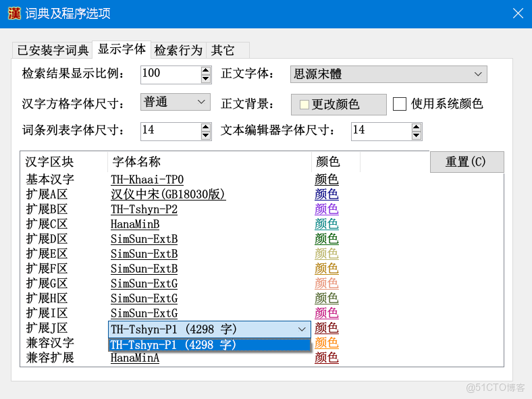The width and height of the screenshot is (532, 399).
Task: Click the 词条列表字体尺寸 input field
Action: [x=171, y=131]
